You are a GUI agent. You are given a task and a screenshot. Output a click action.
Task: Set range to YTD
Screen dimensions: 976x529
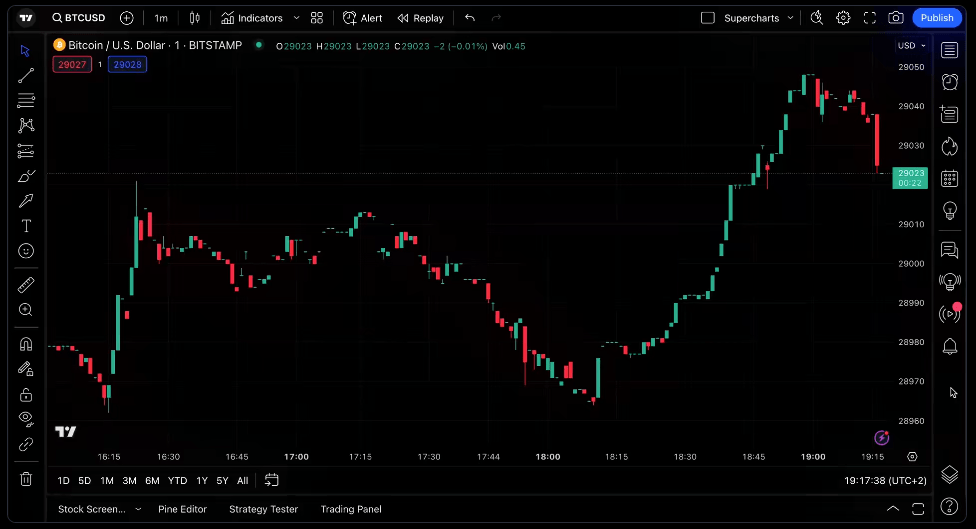coord(177,480)
